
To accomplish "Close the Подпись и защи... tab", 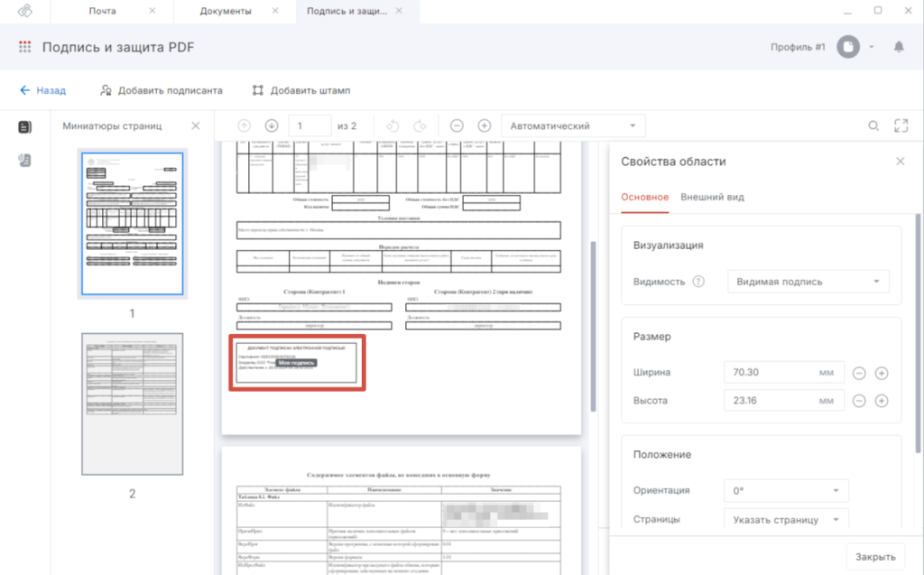I will [399, 11].
